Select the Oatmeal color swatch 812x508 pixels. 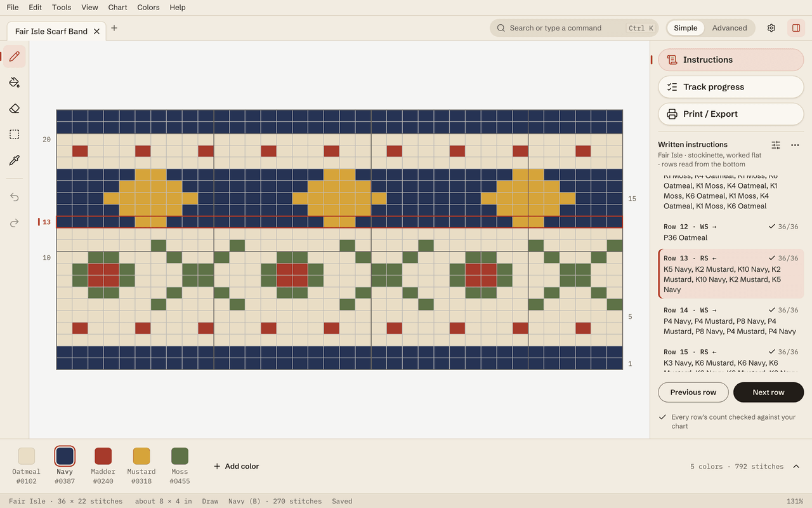(x=26, y=456)
